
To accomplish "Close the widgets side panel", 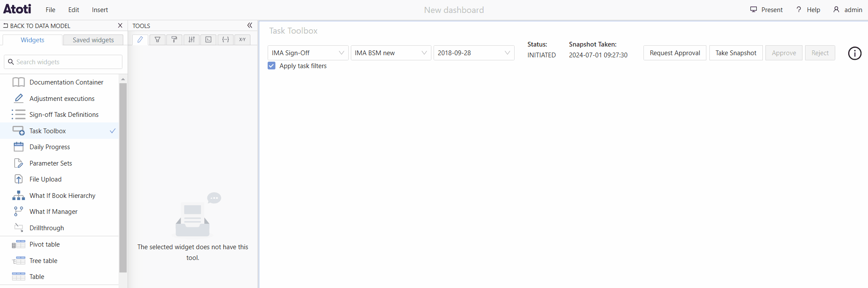I will 120,25.
